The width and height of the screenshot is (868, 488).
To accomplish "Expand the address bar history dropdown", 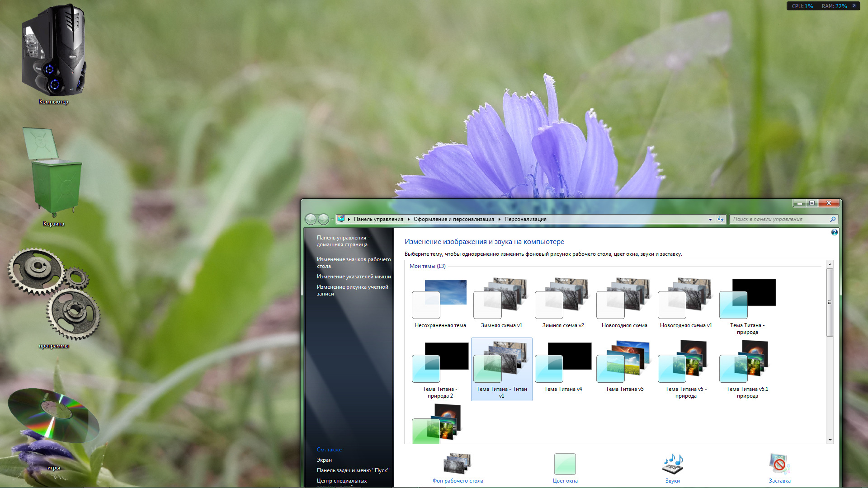I will click(x=710, y=219).
